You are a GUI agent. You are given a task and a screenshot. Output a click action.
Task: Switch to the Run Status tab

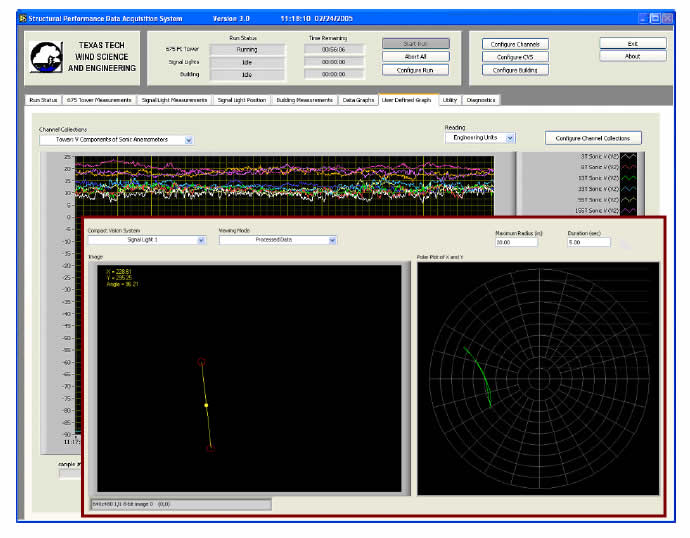point(43,100)
